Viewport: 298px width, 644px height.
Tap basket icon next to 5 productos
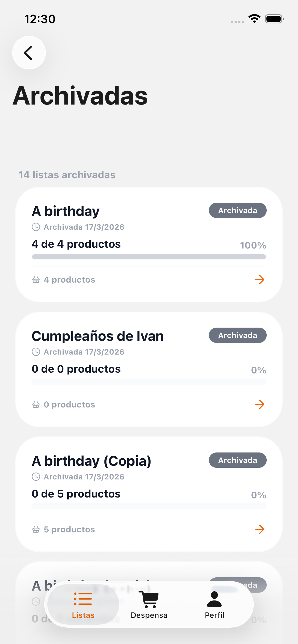[x=36, y=530]
